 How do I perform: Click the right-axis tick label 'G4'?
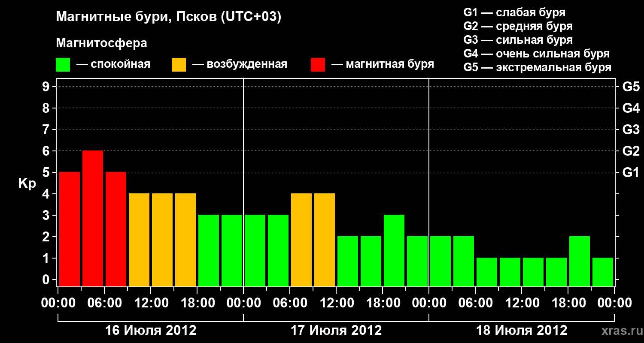(631, 108)
